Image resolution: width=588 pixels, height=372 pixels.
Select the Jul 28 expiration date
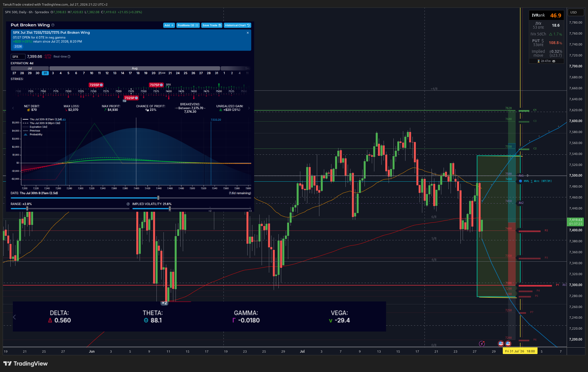(x=22, y=73)
